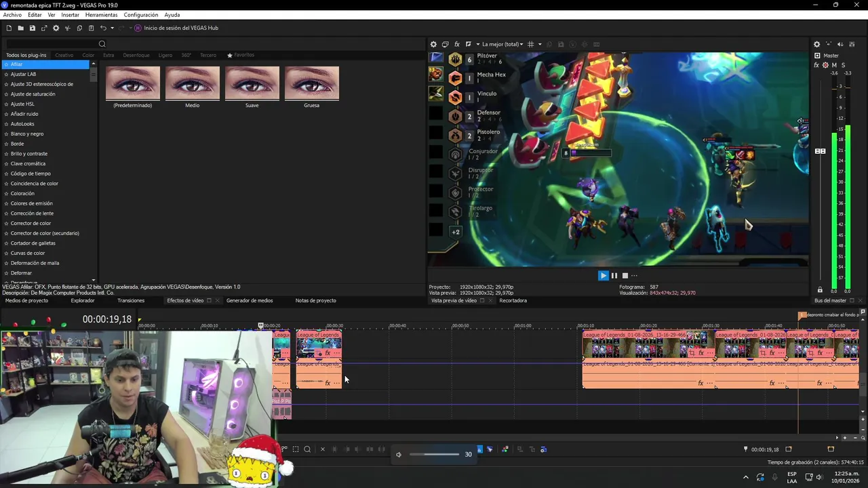Click plug-in search field
Viewport: 868px width, 488px height.
pos(52,44)
